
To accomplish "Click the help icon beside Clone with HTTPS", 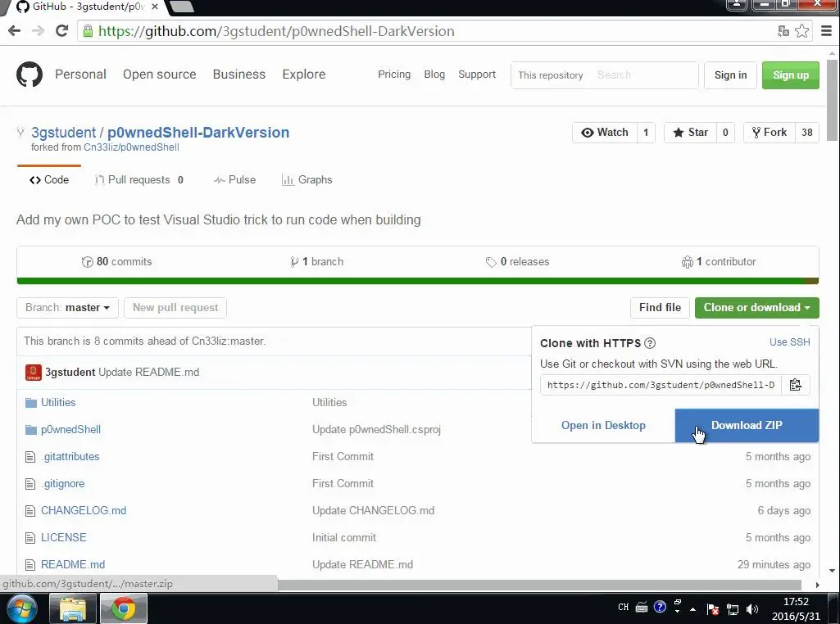I will [x=650, y=343].
